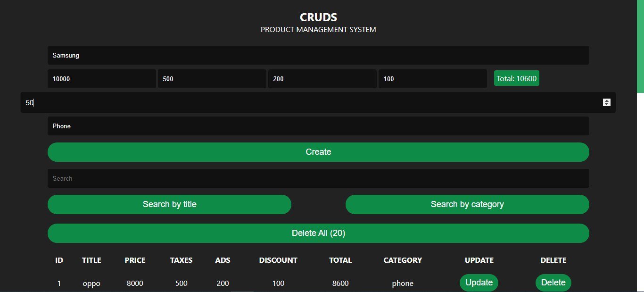Update the oppo product row
This screenshot has height=292, width=644.
pyautogui.click(x=479, y=283)
